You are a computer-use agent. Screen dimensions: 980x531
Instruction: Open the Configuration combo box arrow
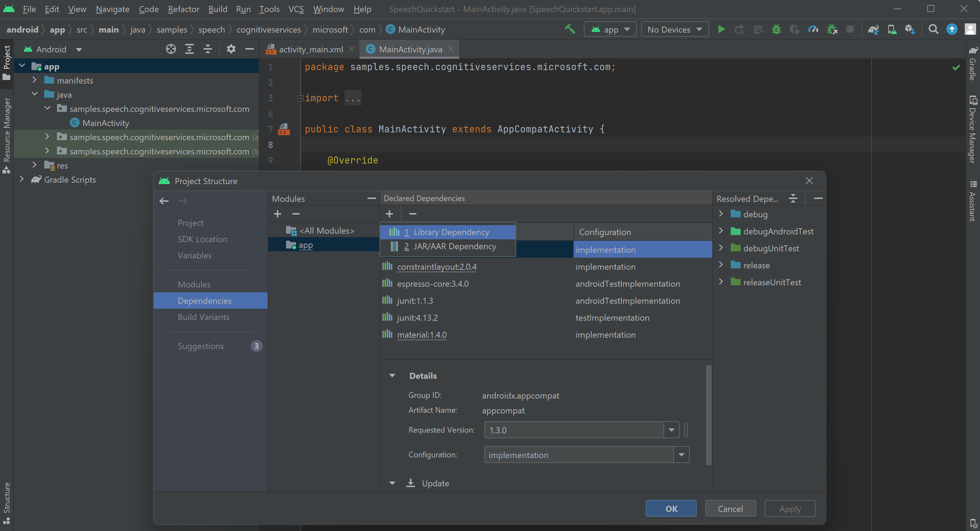(x=681, y=455)
